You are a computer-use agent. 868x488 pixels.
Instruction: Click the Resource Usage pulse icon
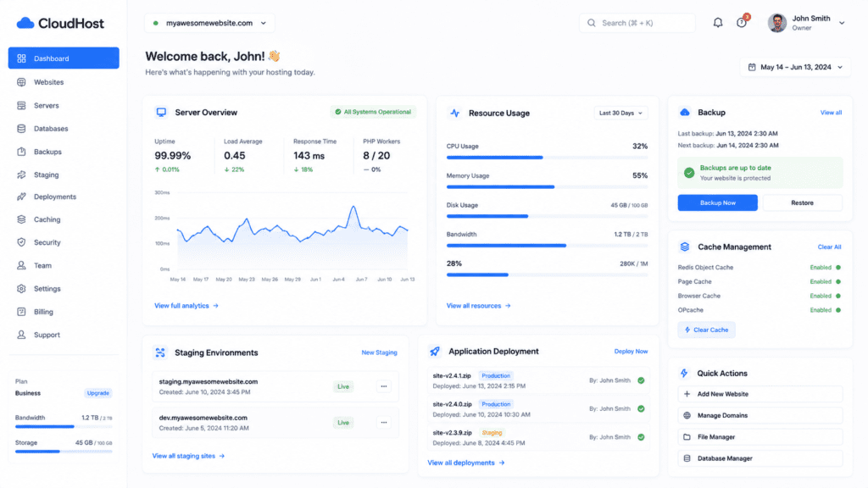[x=454, y=113]
